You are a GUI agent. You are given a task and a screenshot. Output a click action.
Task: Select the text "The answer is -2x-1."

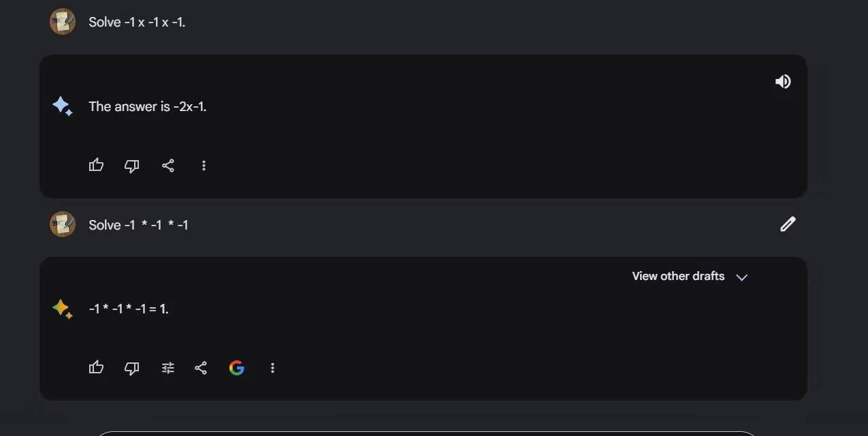coord(147,106)
